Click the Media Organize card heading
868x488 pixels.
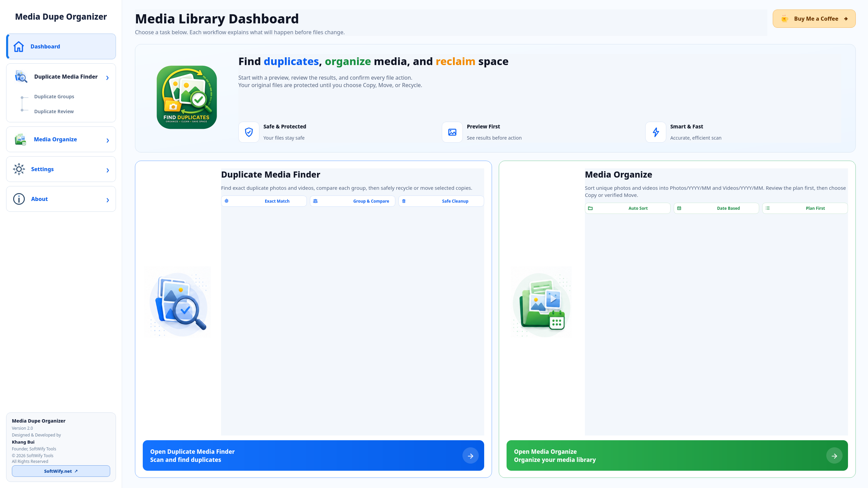point(618,175)
